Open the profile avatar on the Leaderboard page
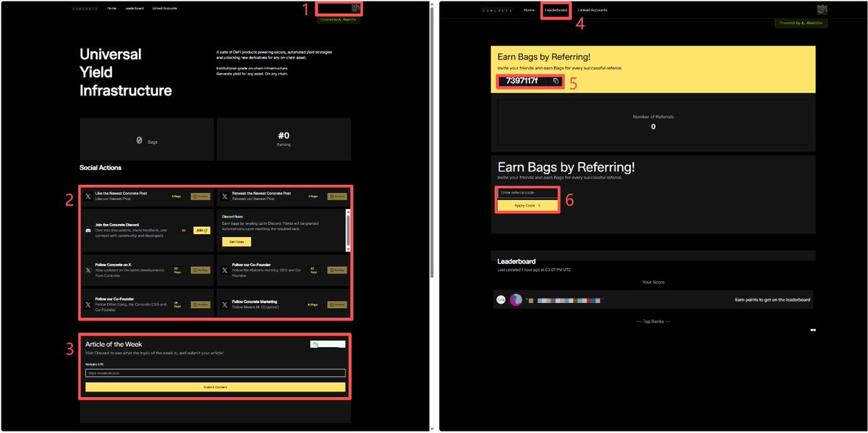The width and height of the screenshot is (868, 433). [822, 9]
